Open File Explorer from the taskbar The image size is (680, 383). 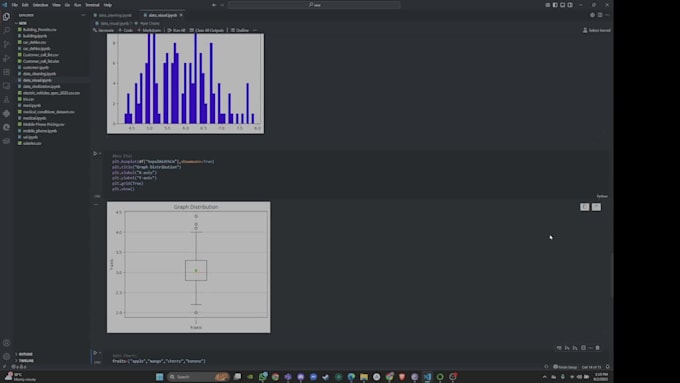[x=364, y=376]
